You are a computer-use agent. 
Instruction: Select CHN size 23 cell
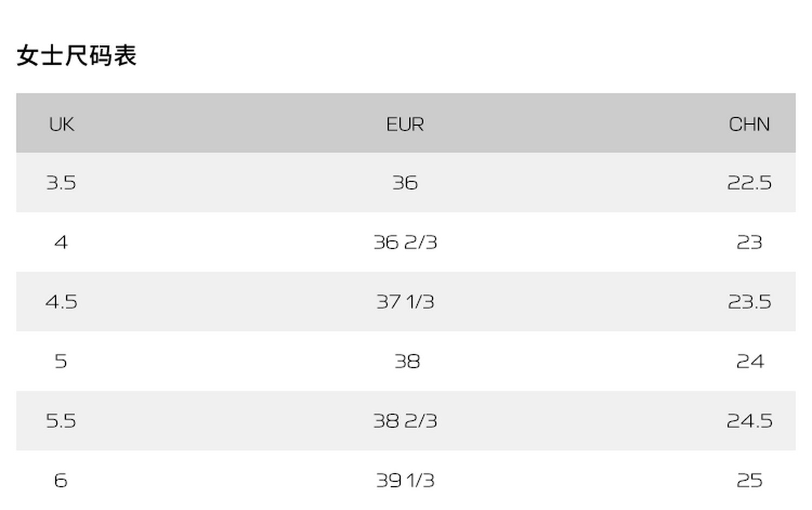749,243
